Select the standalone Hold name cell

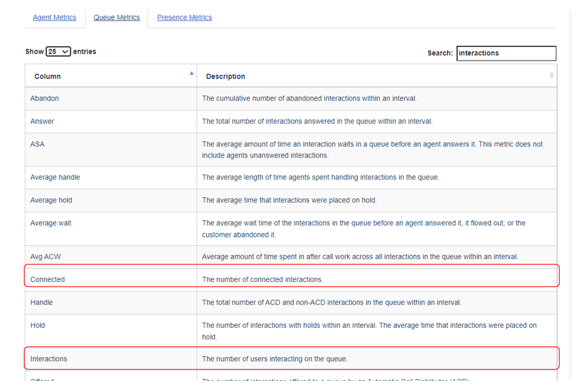pyautogui.click(x=37, y=325)
